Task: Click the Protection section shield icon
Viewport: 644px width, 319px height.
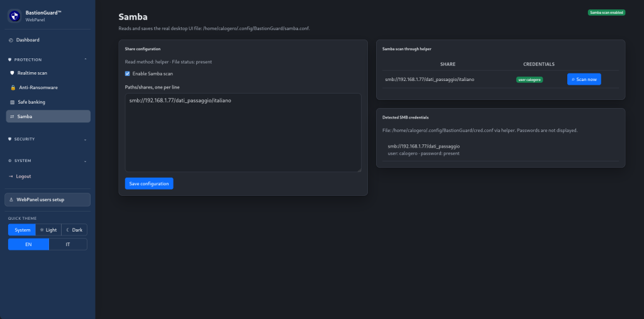Action: pos(10,60)
